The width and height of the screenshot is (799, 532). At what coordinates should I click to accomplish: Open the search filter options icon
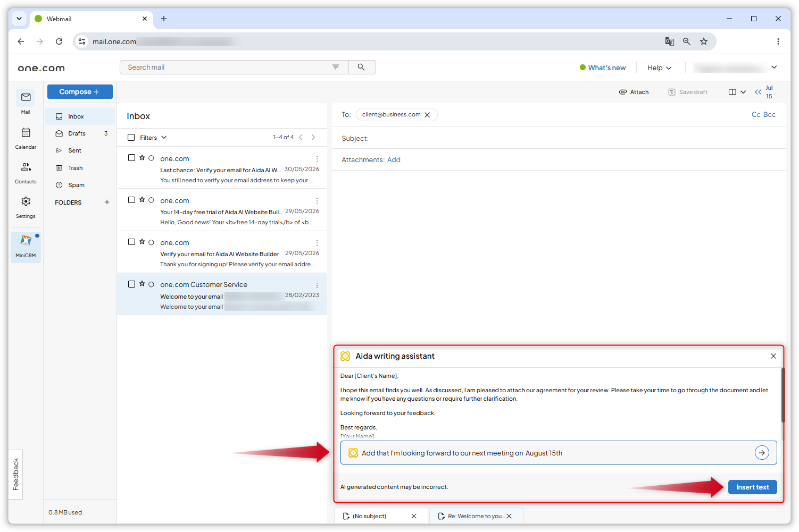(x=336, y=67)
